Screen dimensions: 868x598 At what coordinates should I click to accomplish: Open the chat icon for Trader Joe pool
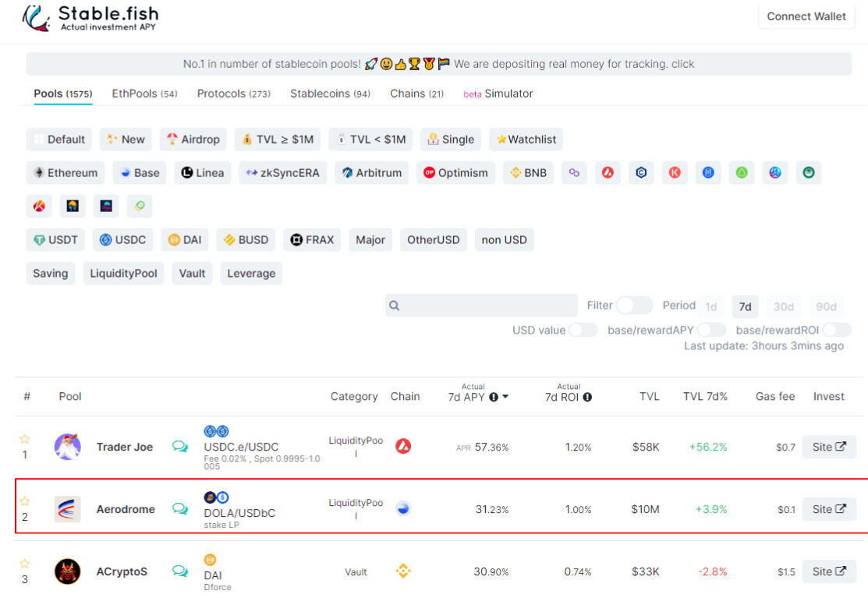pos(180,447)
